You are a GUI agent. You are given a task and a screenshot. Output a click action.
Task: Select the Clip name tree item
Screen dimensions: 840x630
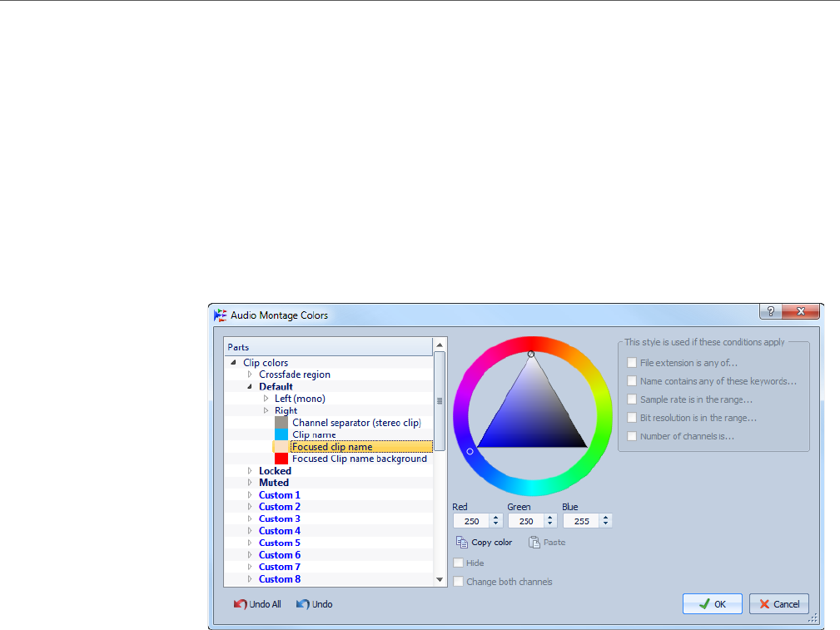point(315,434)
